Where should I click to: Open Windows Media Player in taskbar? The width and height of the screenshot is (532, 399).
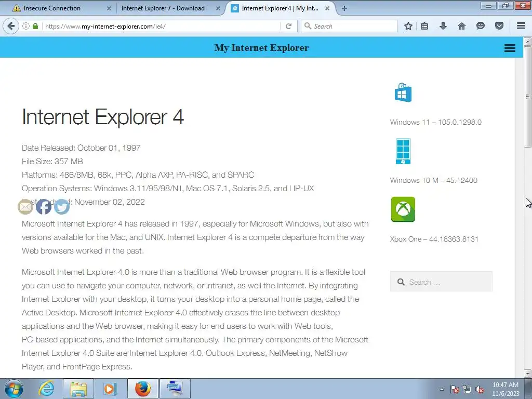pyautogui.click(x=110, y=389)
